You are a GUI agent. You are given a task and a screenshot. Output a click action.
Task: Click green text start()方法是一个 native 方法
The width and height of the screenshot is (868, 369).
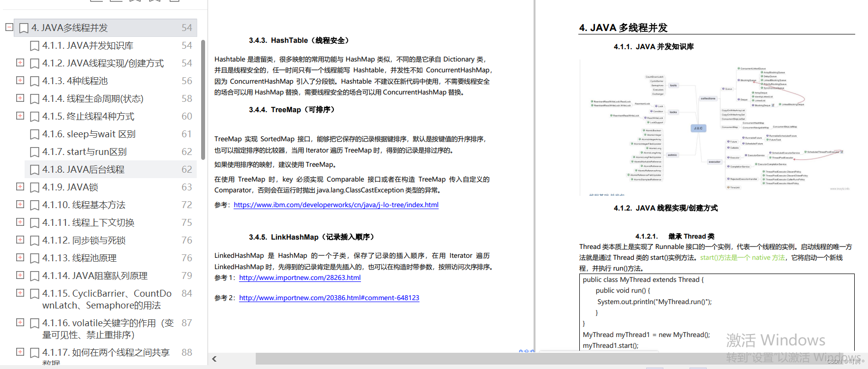(x=743, y=257)
